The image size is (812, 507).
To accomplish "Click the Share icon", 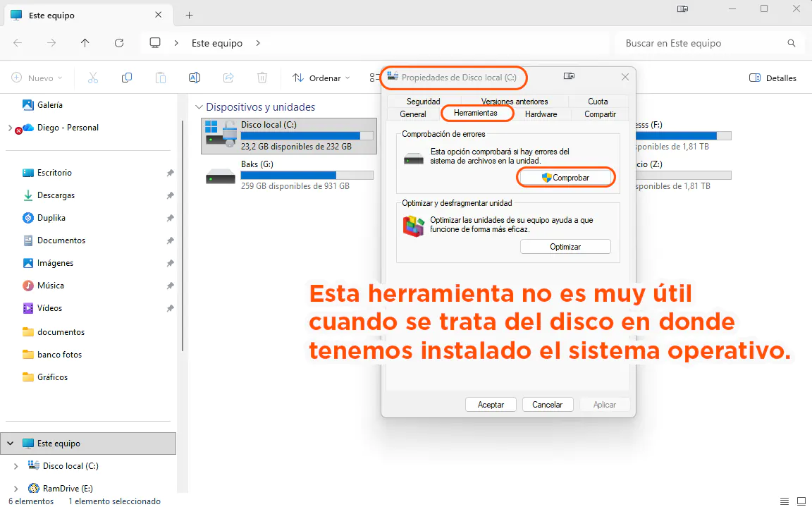I will [228, 78].
